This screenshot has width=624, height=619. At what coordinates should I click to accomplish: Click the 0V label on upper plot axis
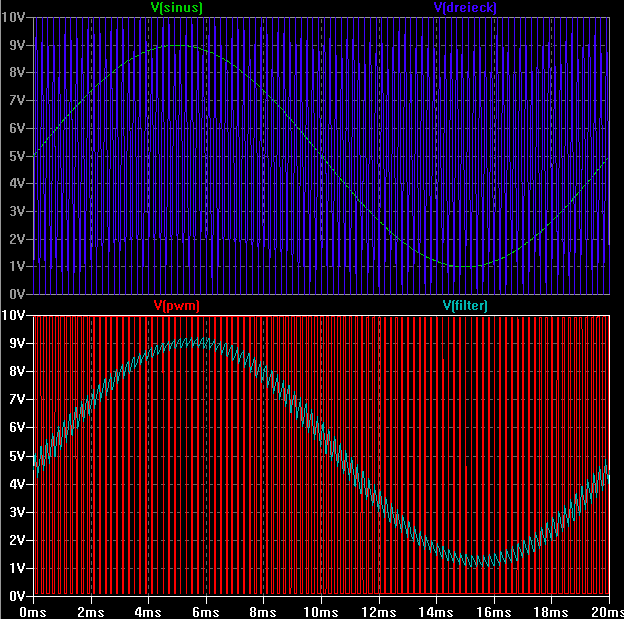pos(17,294)
